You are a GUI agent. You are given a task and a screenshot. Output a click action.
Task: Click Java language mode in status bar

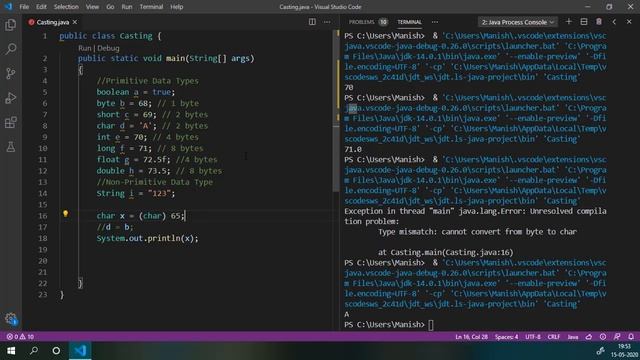573,337
